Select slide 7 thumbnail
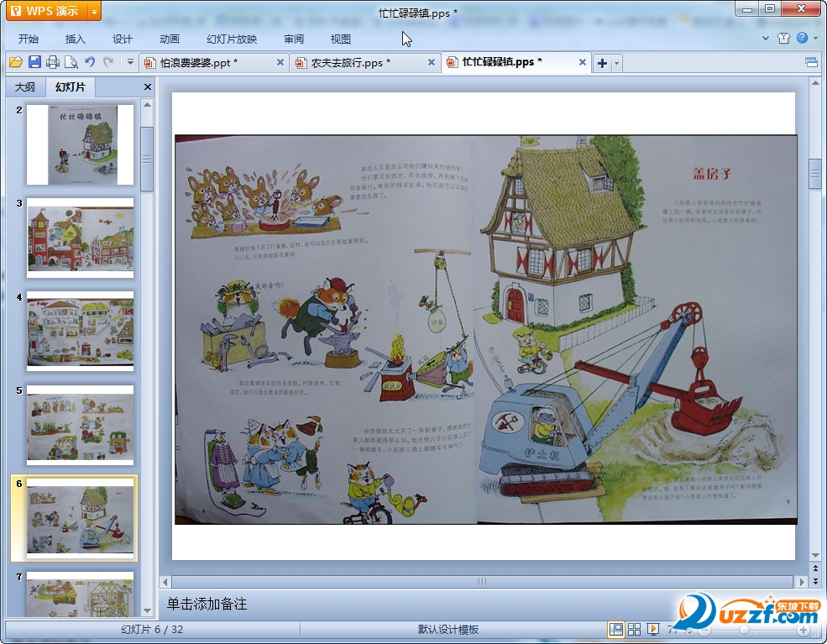The height and width of the screenshot is (644, 827). [80, 594]
